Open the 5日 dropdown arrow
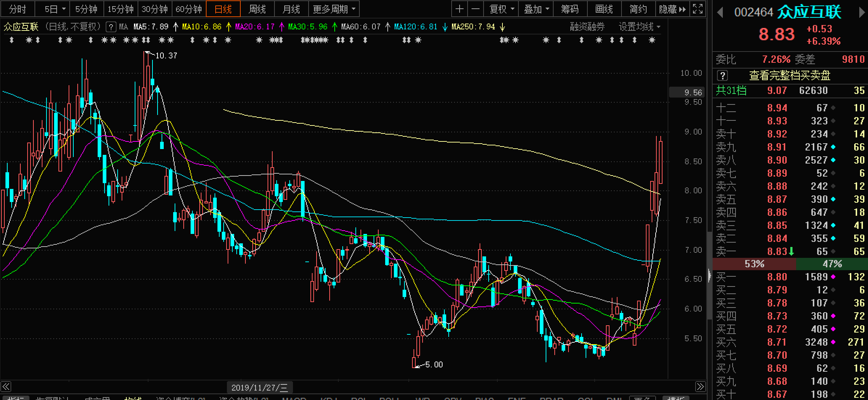This screenshot has height=400, width=868. coord(64,9)
